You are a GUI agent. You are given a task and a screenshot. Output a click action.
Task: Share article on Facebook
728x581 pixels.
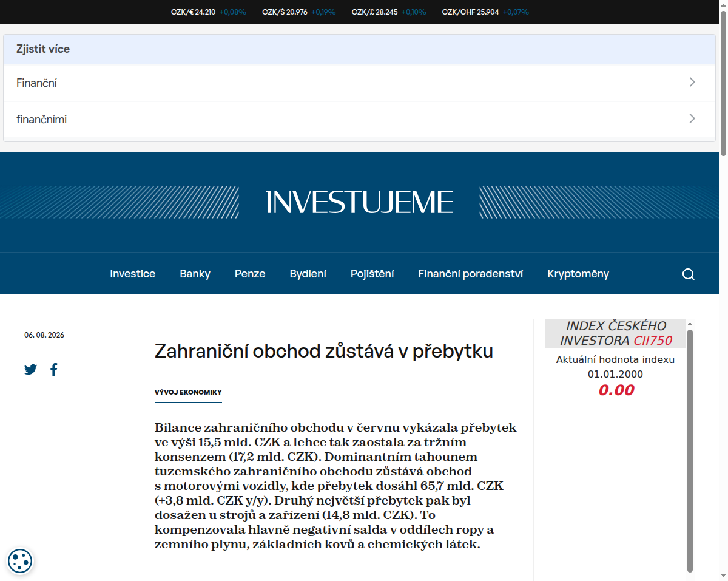point(54,369)
